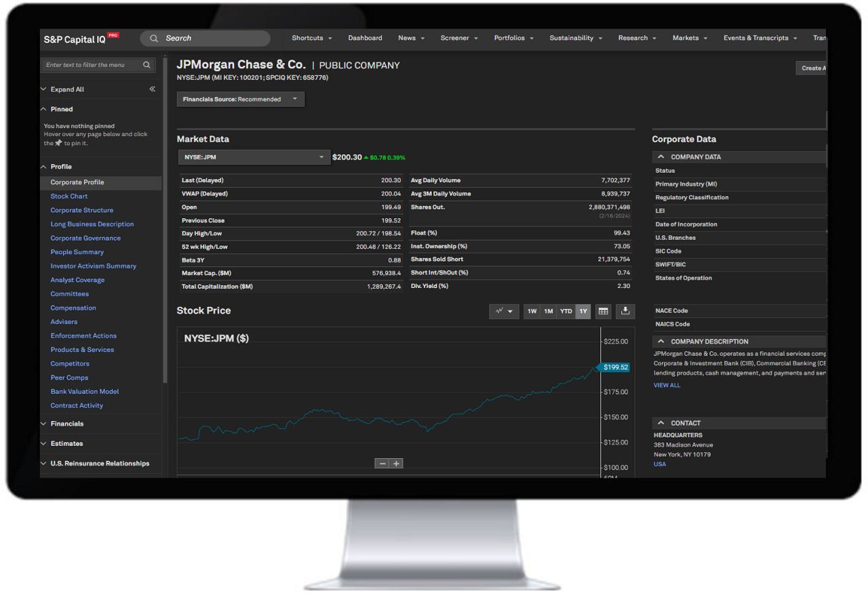
Task: Open Investor Activism Summary
Action: [x=94, y=266]
